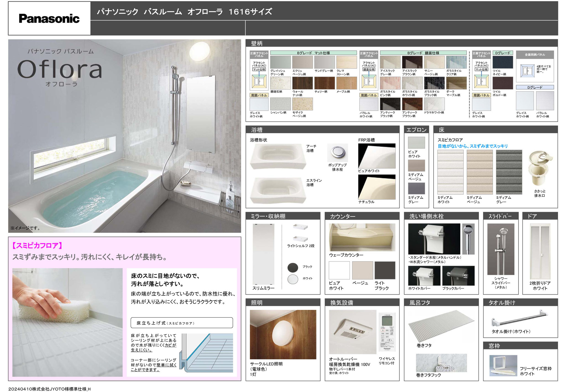Choose the ナチュラル bathtub color sample

[x=377, y=187]
